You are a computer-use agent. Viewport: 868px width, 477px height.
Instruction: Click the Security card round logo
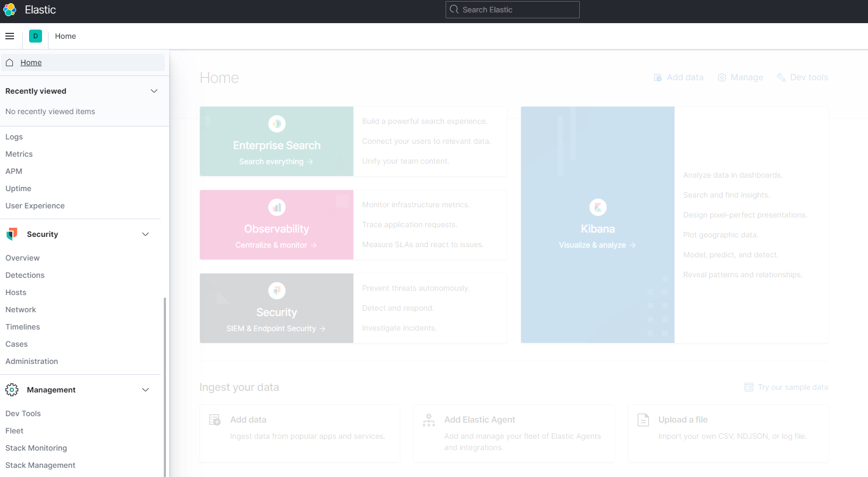coord(277,291)
